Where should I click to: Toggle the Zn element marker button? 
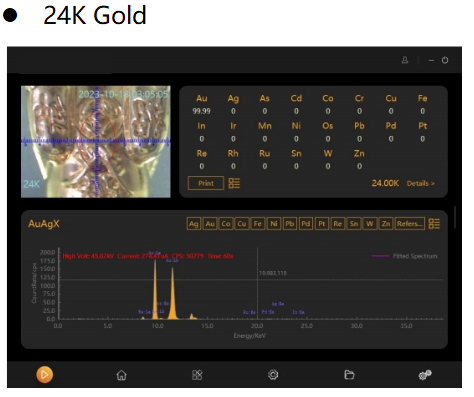pyautogui.click(x=386, y=224)
